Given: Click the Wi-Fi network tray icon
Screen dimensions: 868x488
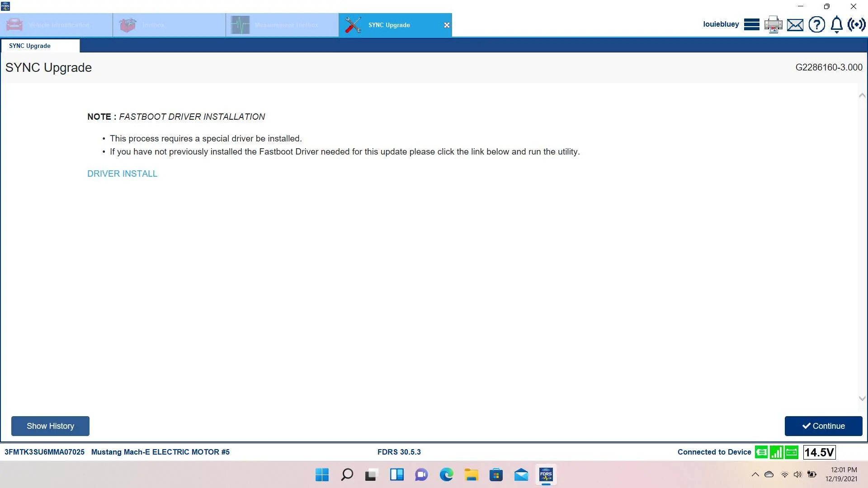Looking at the screenshot, I should (785, 474).
